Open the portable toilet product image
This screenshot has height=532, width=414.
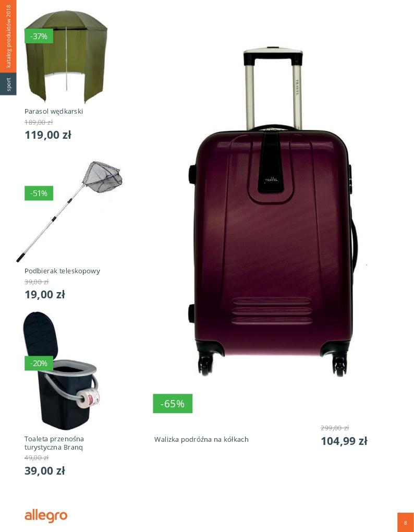[60, 370]
